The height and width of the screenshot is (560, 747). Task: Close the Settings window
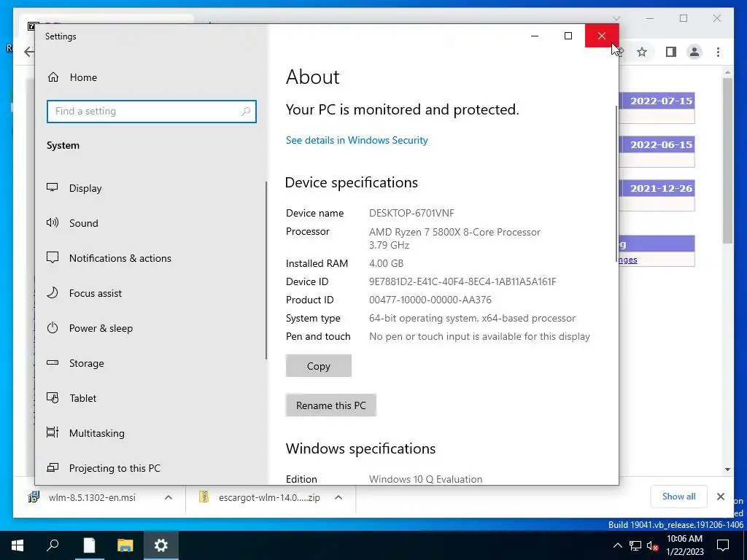point(602,36)
